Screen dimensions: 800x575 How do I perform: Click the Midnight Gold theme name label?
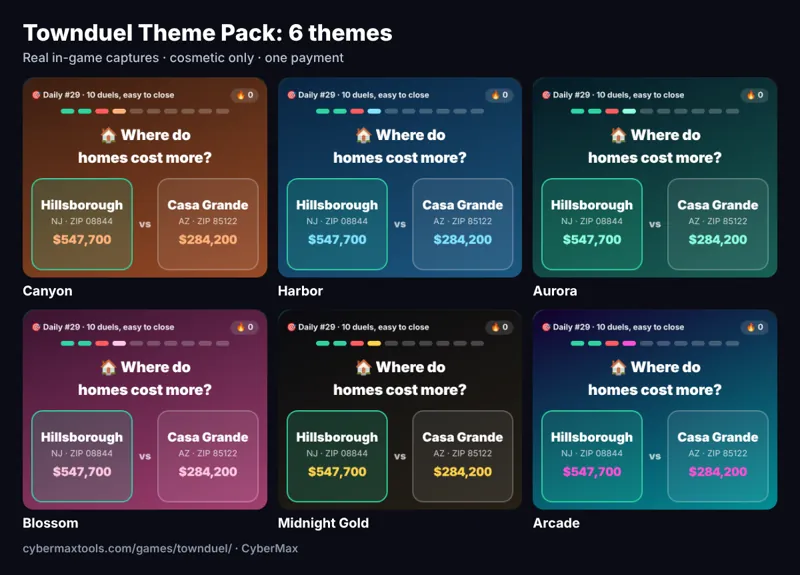pos(323,523)
